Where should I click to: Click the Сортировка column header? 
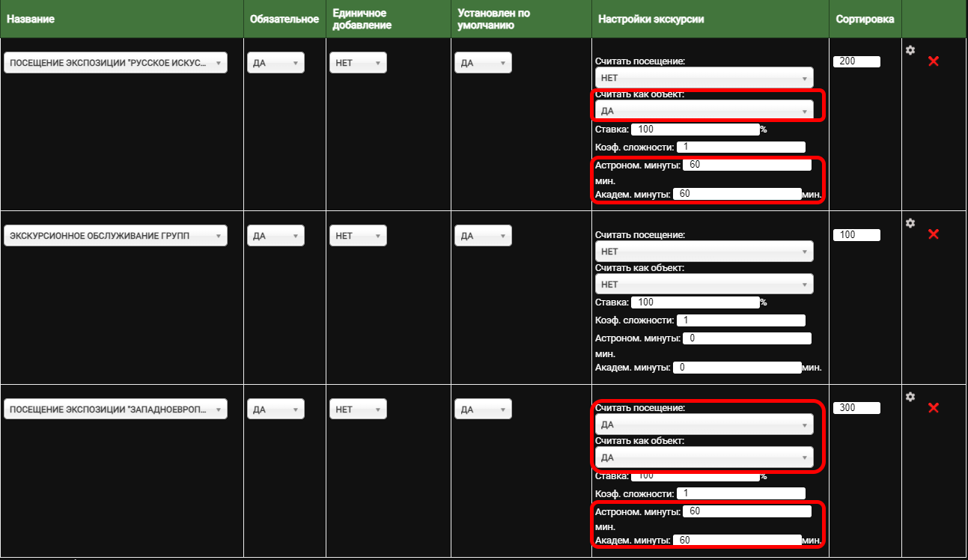(865, 19)
